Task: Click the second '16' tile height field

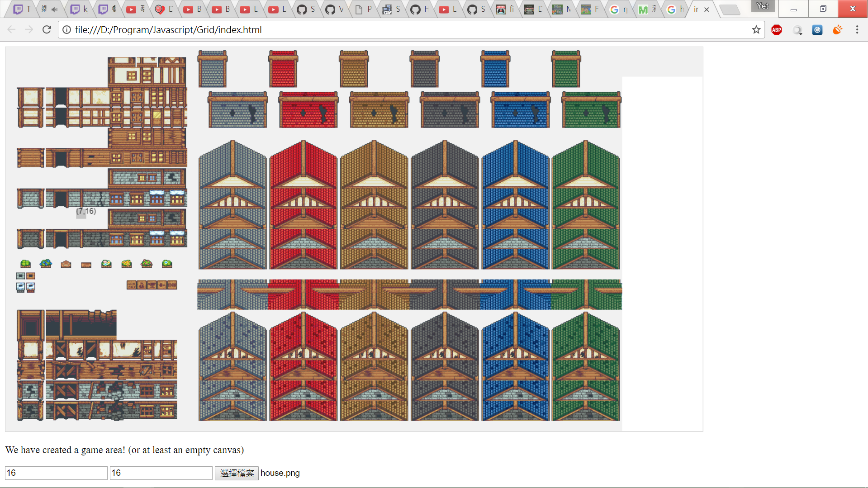Action: click(x=161, y=473)
